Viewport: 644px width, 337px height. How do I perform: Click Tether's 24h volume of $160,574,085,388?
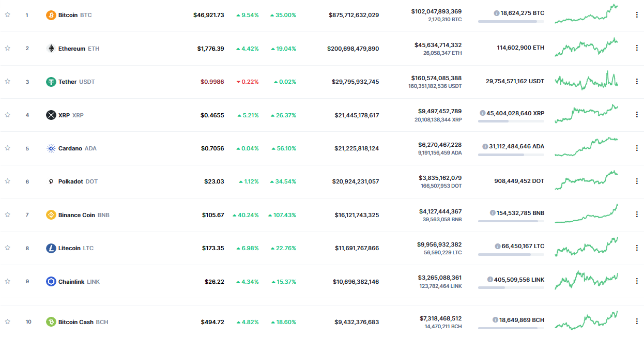point(436,78)
